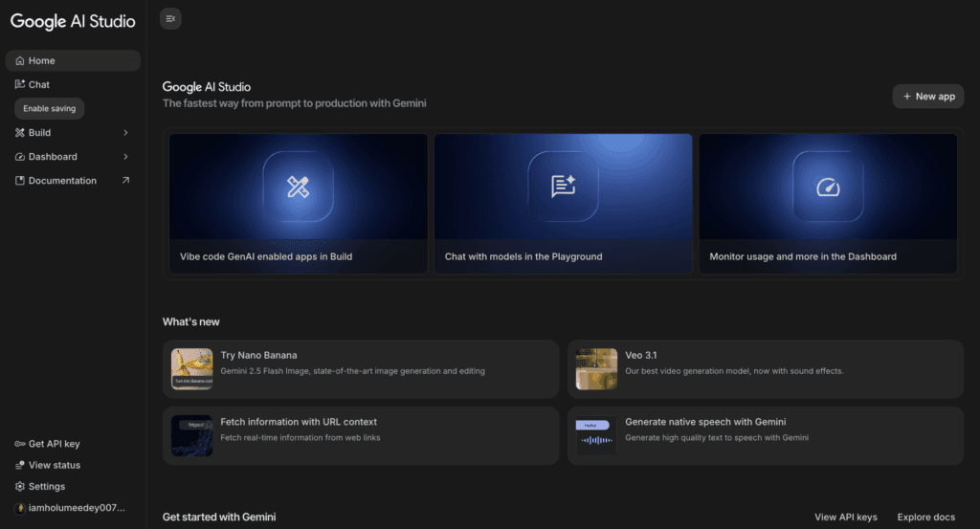Collapse the sidebar with the toggle icon
Screen dimensions: 980x529
click(x=170, y=18)
